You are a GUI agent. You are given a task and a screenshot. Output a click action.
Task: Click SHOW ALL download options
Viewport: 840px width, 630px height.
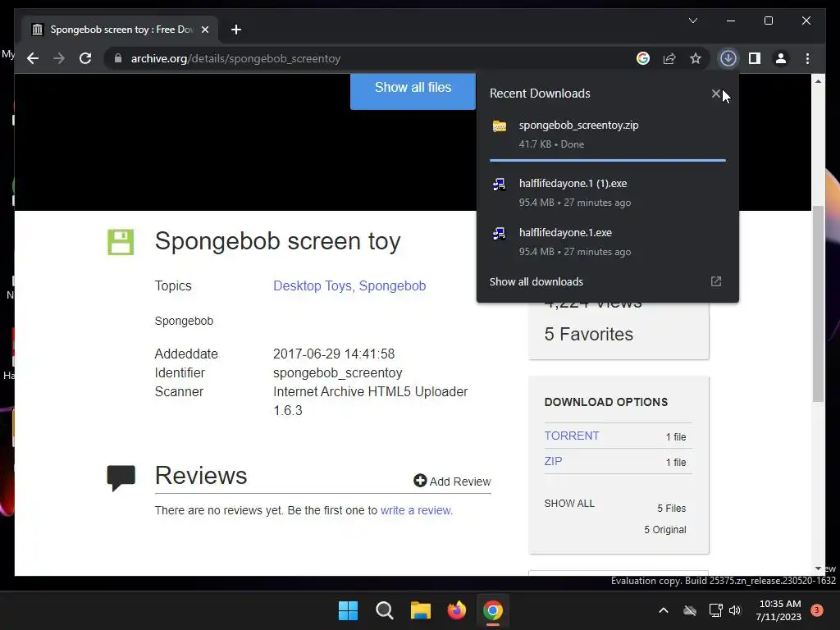click(x=569, y=504)
